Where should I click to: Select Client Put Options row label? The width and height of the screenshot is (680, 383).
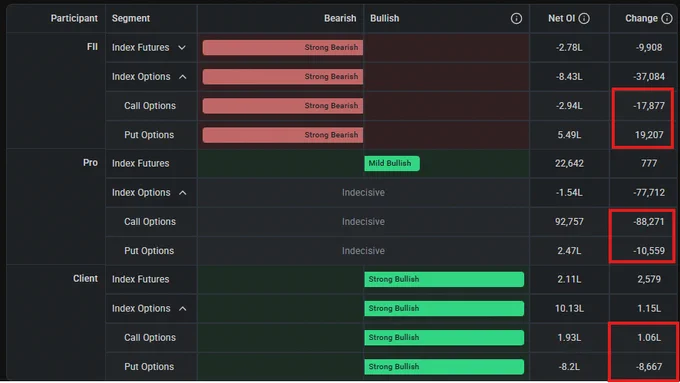[x=149, y=367]
